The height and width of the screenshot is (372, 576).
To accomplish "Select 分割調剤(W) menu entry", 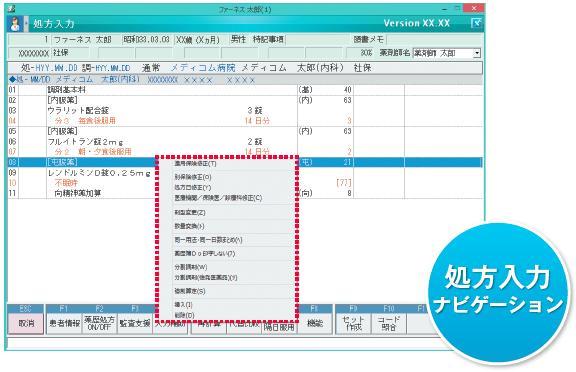I will 191,267.
